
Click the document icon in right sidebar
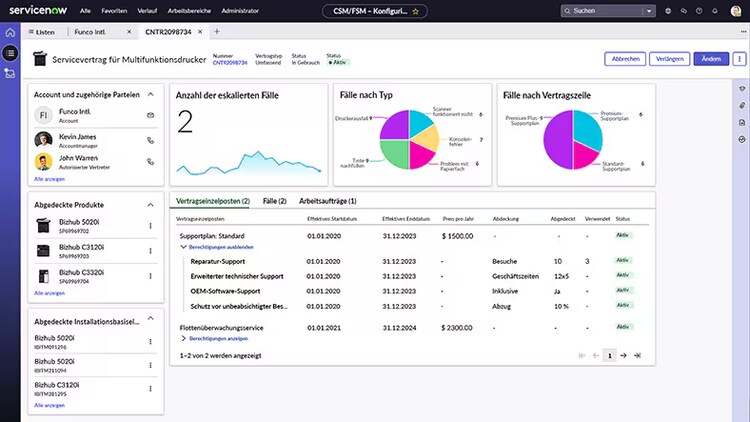[742, 122]
